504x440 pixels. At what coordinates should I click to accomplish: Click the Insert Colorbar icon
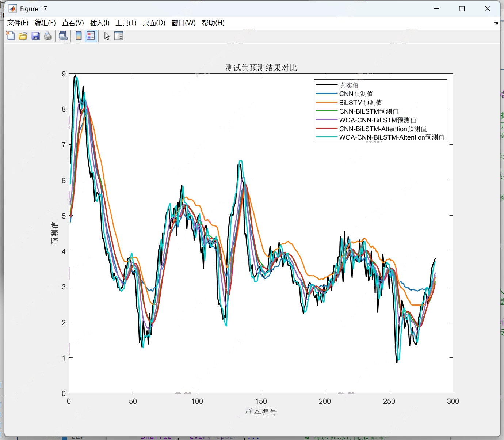click(79, 36)
